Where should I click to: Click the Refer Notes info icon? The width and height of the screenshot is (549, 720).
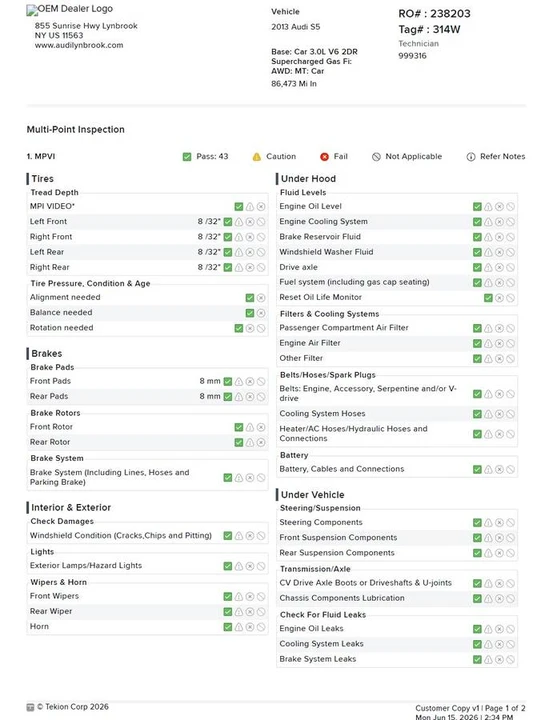point(471,157)
